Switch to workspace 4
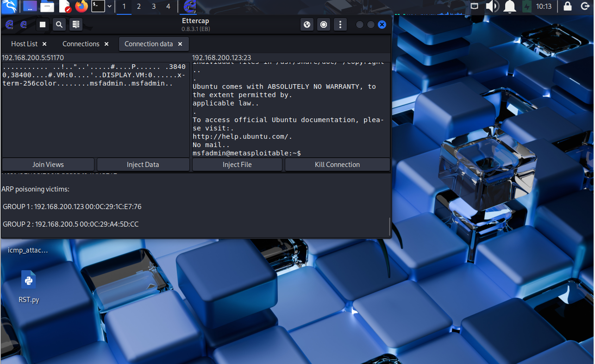Screen dimensions: 595x364 click(169, 6)
